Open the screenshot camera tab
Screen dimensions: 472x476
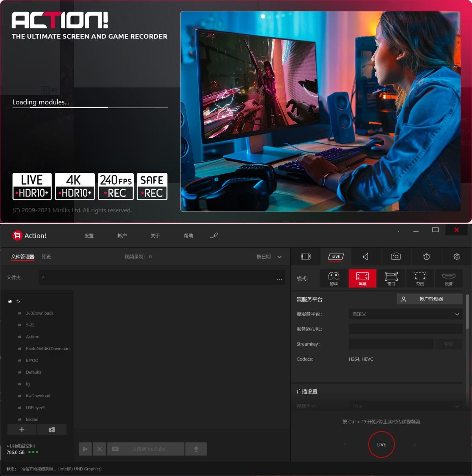point(396,257)
